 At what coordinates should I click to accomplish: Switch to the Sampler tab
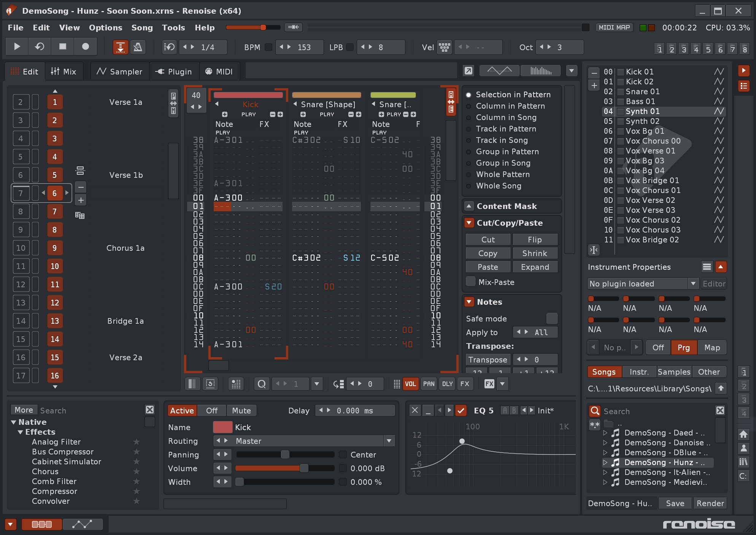119,71
